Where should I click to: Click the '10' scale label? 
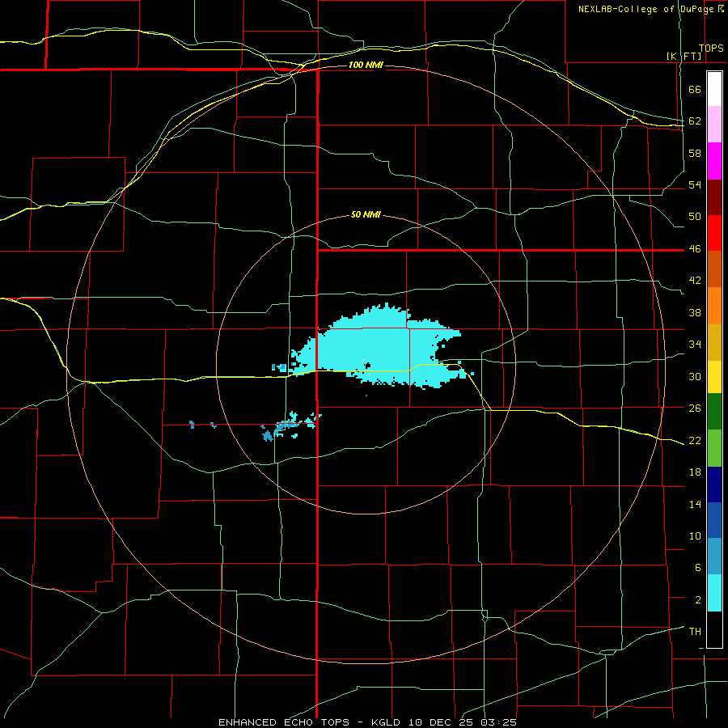695,536
